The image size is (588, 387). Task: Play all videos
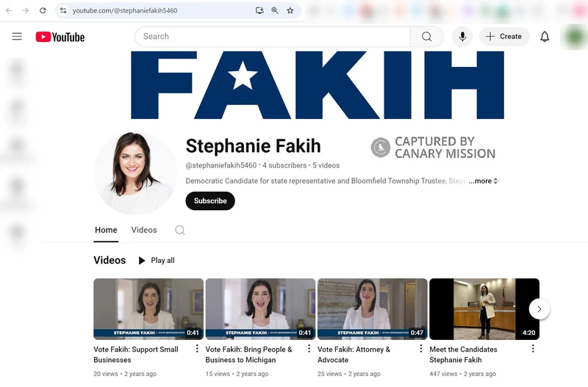point(157,261)
